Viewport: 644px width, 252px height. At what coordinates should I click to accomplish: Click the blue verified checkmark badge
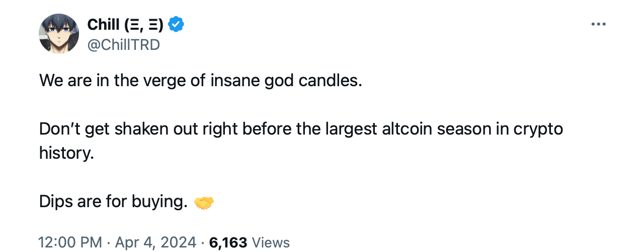coord(176,24)
